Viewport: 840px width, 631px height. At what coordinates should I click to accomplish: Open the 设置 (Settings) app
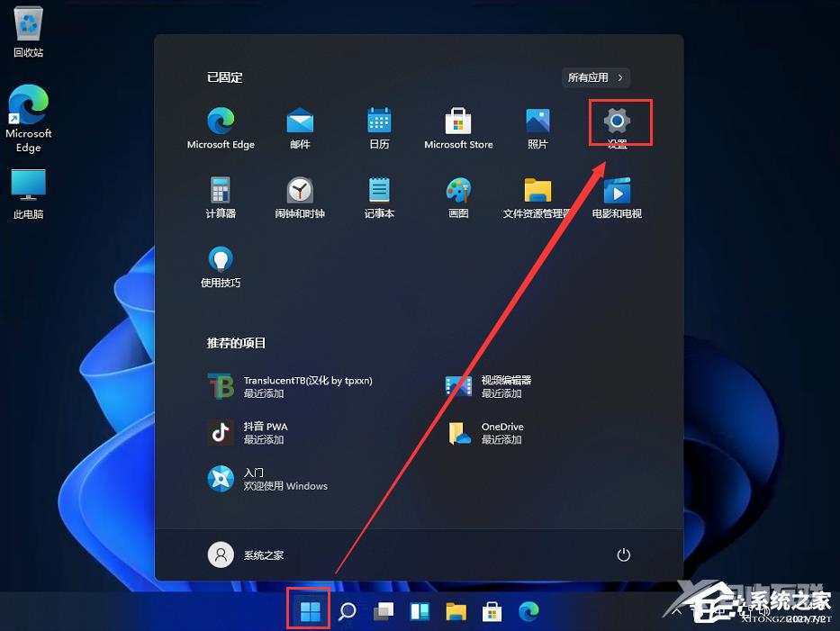pyautogui.click(x=619, y=122)
